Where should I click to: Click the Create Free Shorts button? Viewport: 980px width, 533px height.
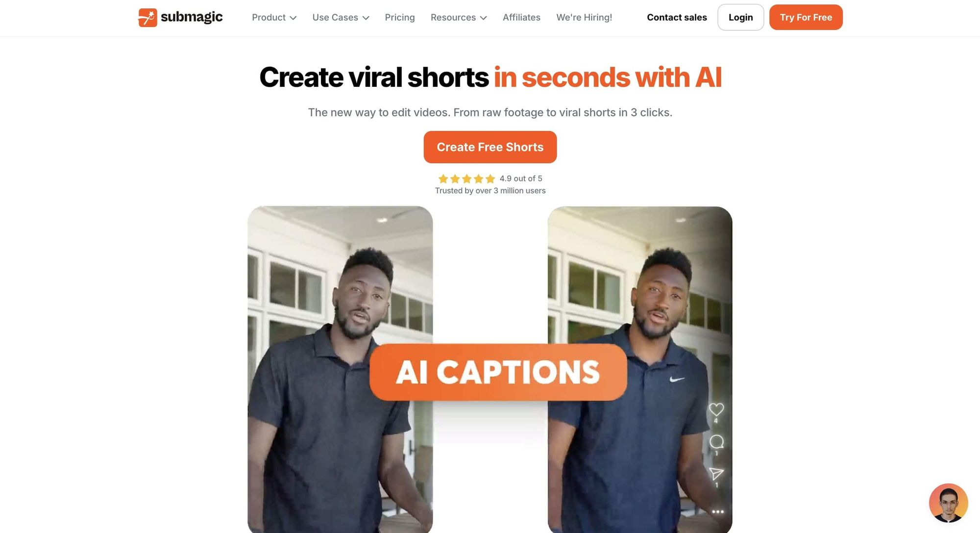click(490, 147)
